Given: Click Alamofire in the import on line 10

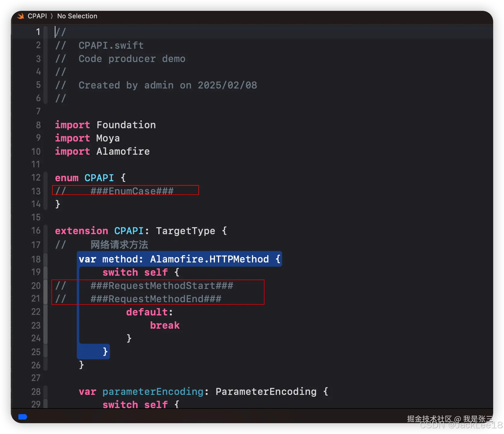Looking at the screenshot, I should pos(123,151).
